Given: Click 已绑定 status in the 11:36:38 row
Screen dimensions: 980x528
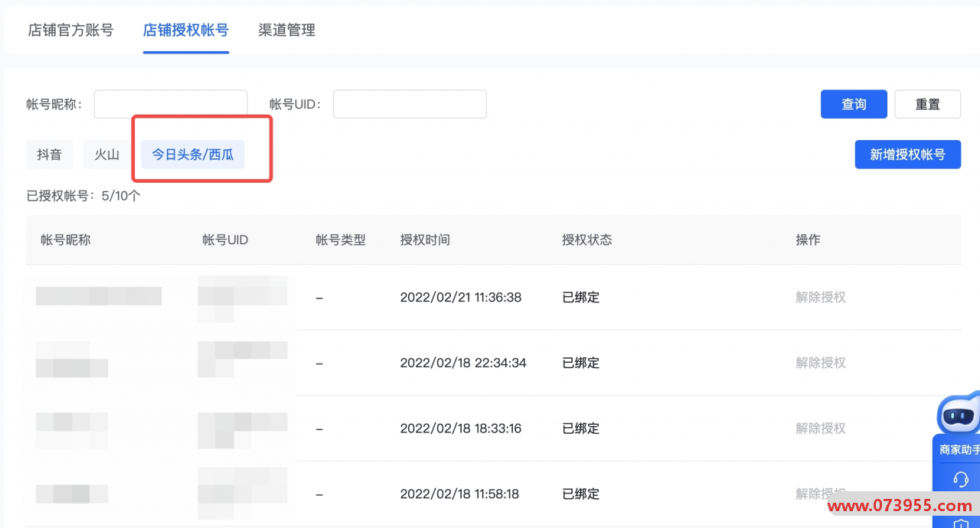Looking at the screenshot, I should click(x=581, y=297).
